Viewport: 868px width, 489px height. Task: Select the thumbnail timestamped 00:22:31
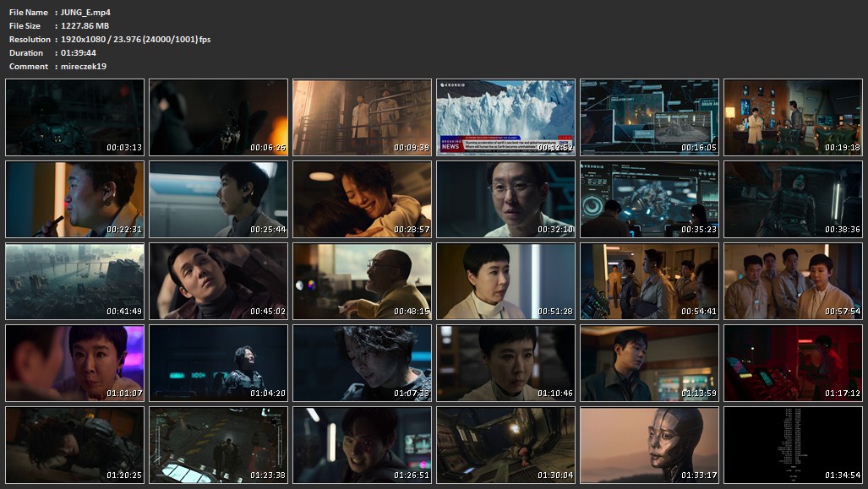[74, 199]
